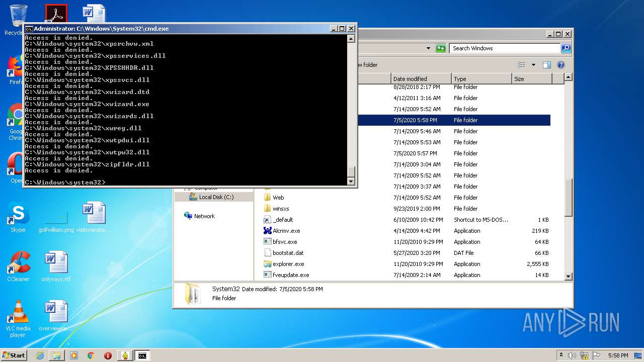Sort by the Date modified column header
Viewport: 644px width, 362px height.
pyautogui.click(x=421, y=79)
